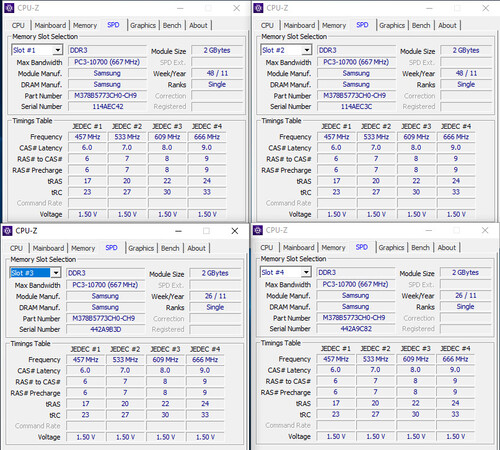Open Mainboard tab in Slot #3 window
This screenshot has height=450, width=500.
coord(48,248)
